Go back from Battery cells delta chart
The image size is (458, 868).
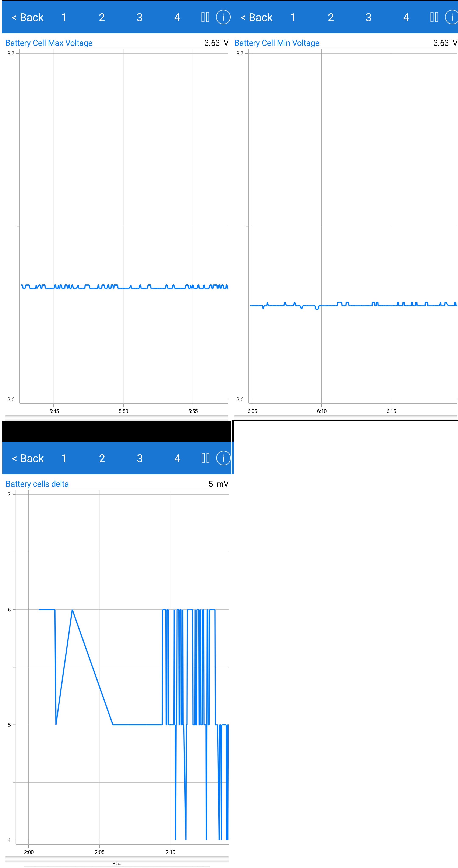pos(28,458)
